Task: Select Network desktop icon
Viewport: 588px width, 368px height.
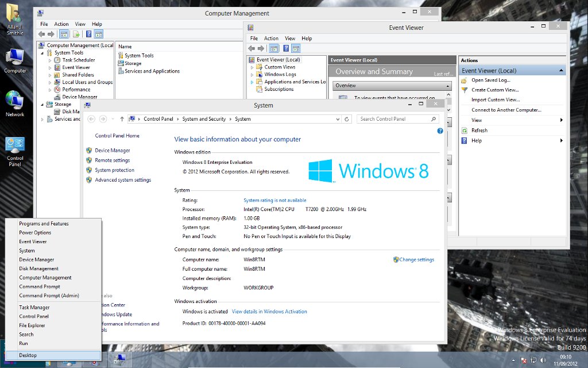Action: 15,103
